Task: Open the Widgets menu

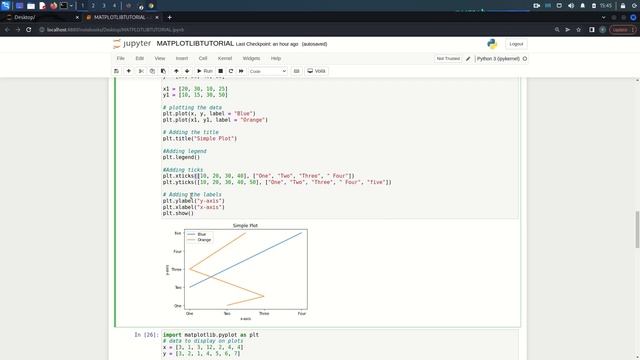Action: point(251,58)
